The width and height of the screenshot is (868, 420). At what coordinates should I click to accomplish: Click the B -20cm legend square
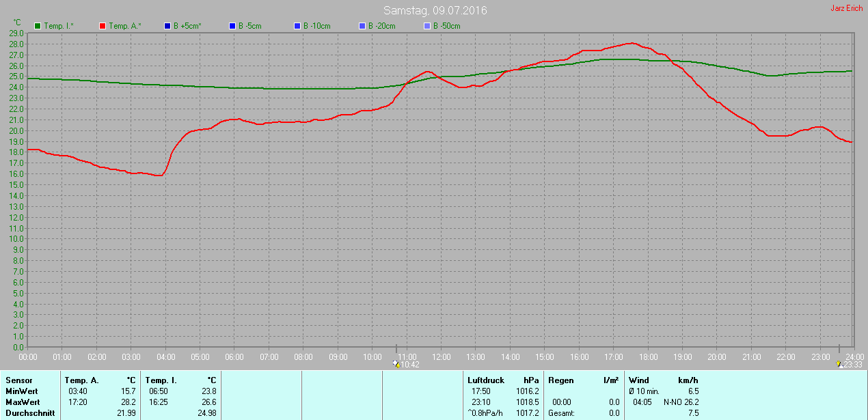click(362, 26)
